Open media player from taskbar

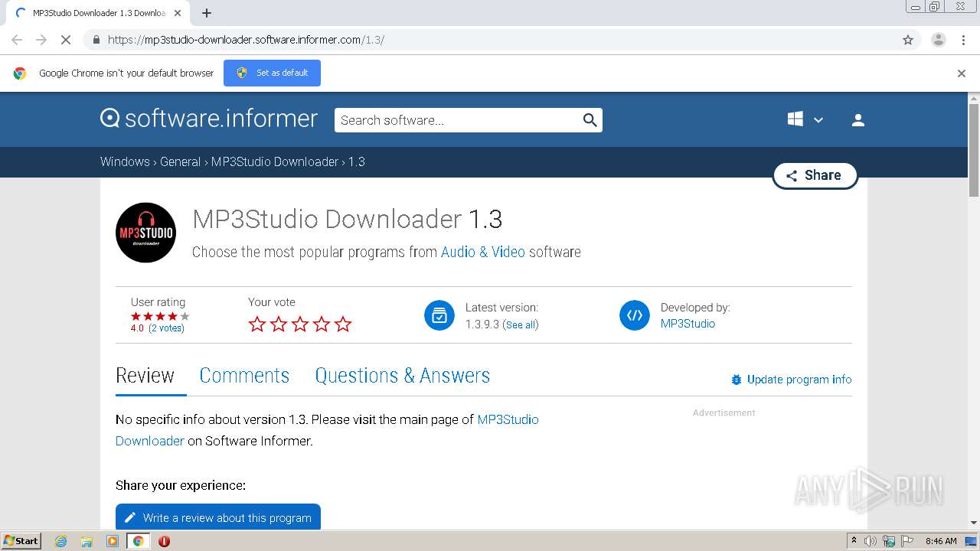click(x=113, y=541)
